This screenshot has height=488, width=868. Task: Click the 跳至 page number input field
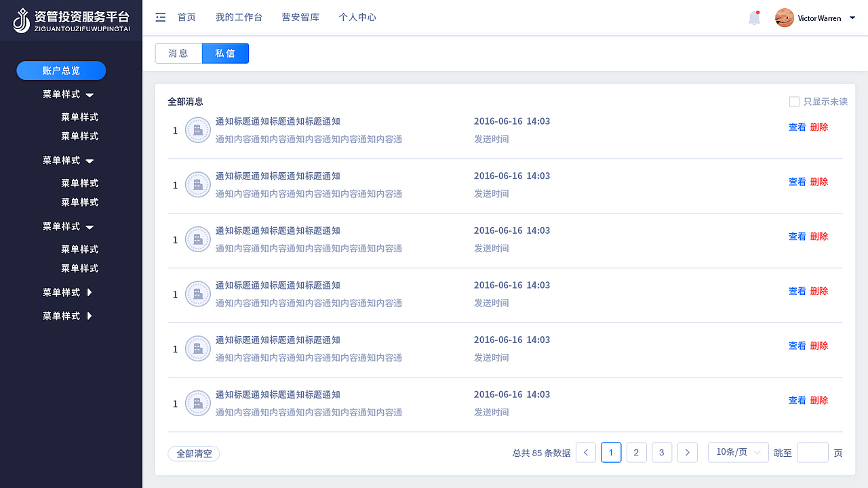812,452
